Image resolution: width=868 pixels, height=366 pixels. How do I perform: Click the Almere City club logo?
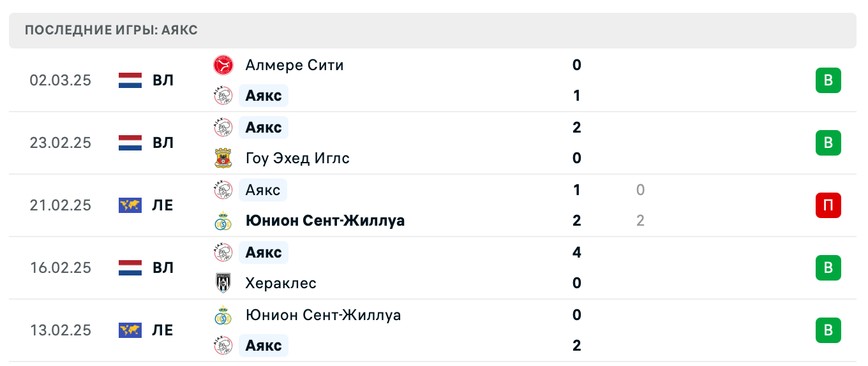(x=223, y=65)
